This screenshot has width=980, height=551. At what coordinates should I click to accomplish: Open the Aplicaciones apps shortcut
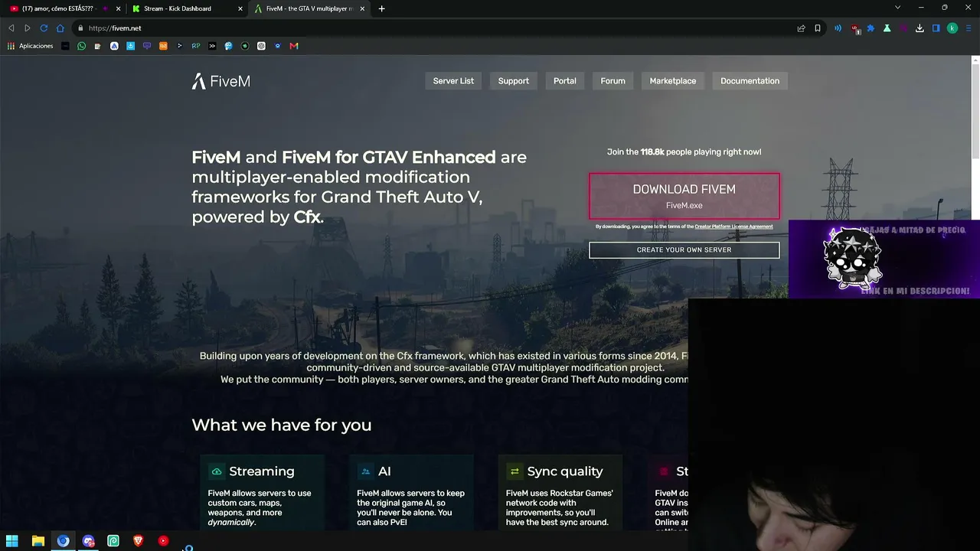pyautogui.click(x=31, y=46)
